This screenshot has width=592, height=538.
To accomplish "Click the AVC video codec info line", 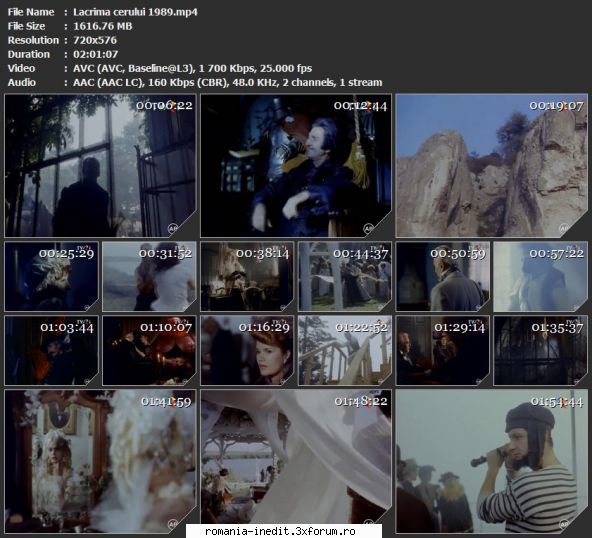I will click(x=193, y=68).
